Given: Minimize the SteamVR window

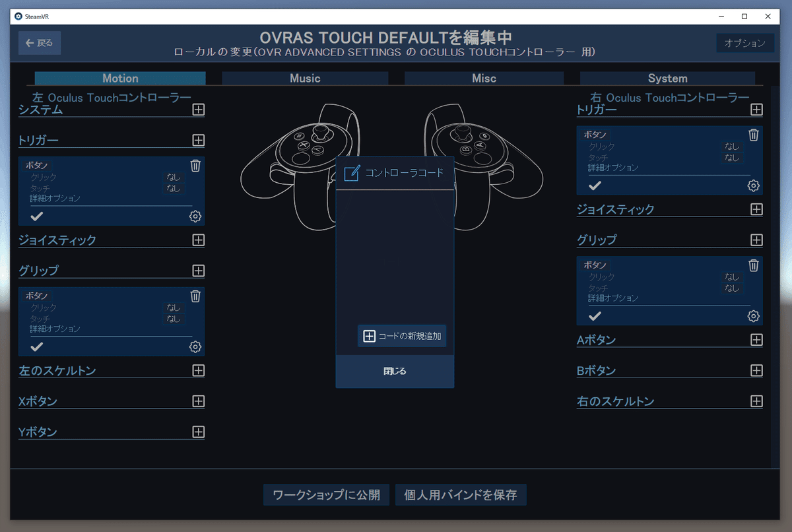Looking at the screenshot, I should [721, 16].
